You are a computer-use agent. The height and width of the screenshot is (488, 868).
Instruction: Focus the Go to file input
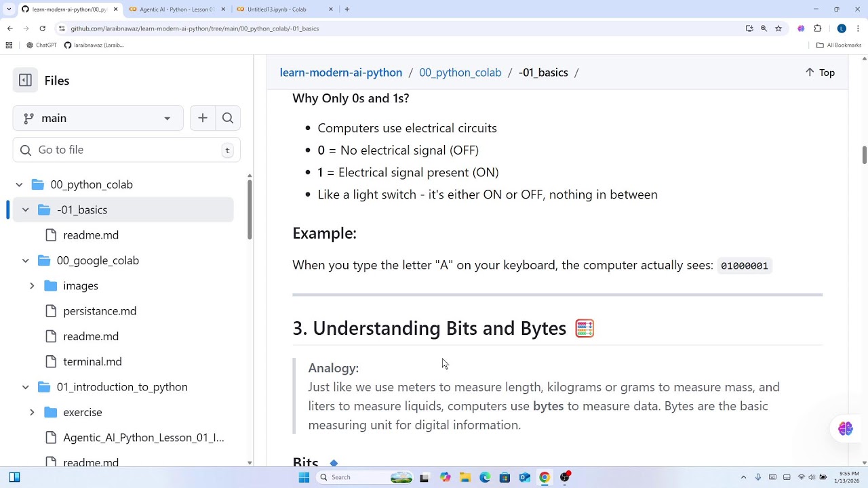tap(126, 150)
